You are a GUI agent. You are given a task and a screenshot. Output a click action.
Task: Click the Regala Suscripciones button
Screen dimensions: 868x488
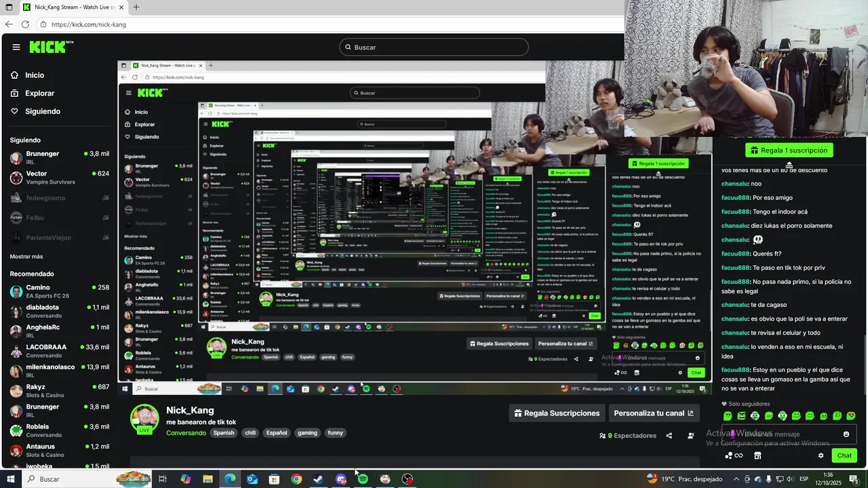click(557, 413)
